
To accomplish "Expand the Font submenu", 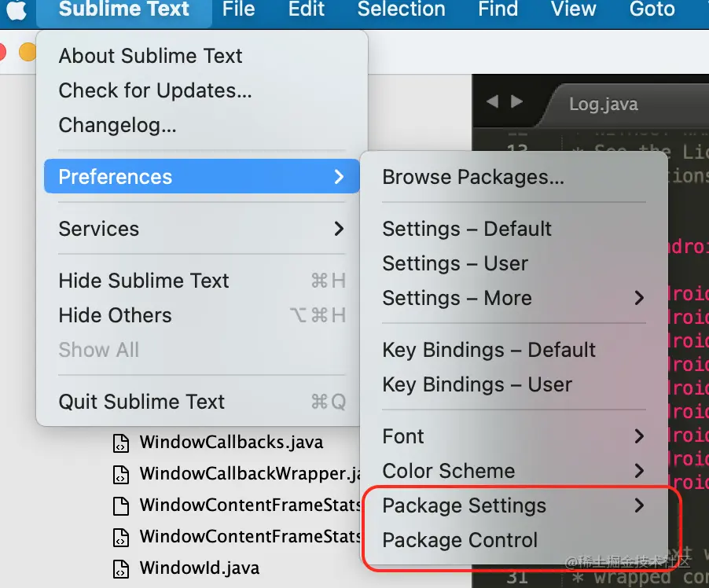I will [x=639, y=436].
